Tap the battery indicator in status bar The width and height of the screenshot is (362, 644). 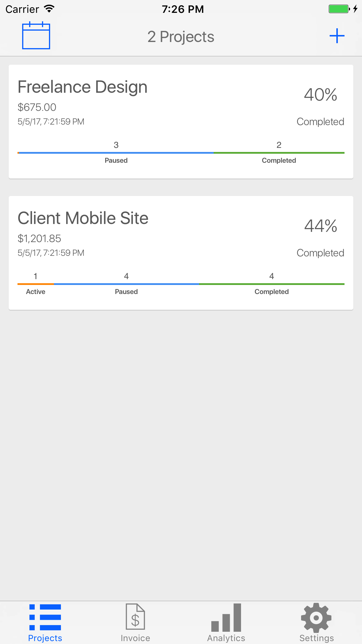(x=339, y=9)
